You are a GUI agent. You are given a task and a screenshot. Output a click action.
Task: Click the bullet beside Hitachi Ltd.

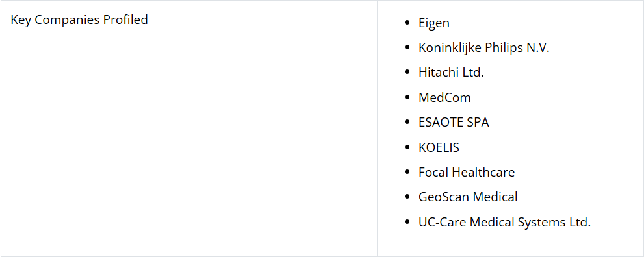coord(407,73)
